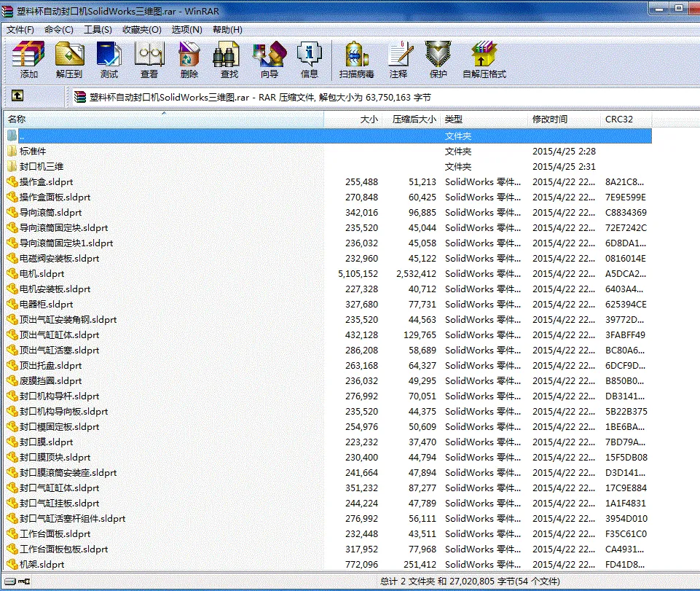
Task: Click the 封口机三维 folder icon
Action: (12, 166)
